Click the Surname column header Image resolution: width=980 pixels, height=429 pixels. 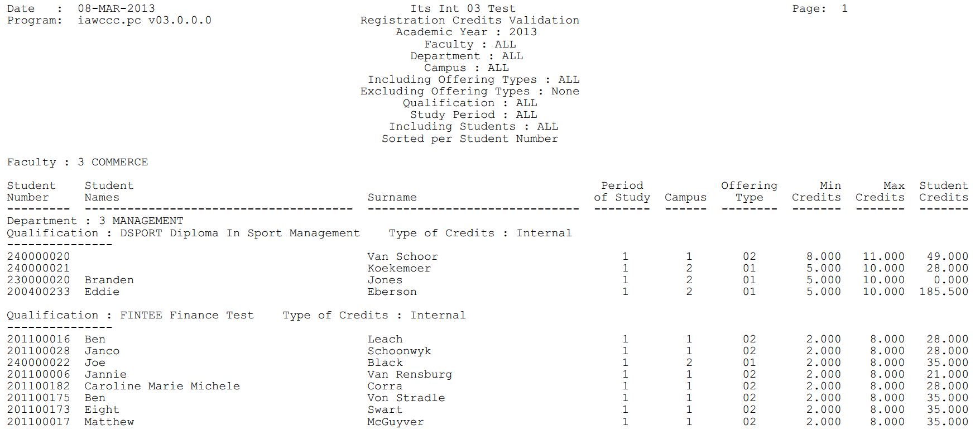click(392, 197)
